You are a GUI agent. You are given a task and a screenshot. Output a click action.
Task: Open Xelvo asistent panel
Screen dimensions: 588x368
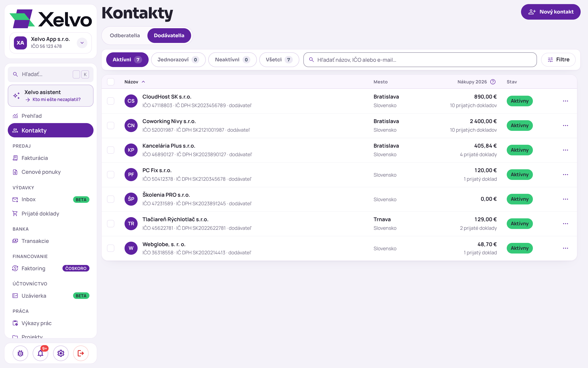tap(51, 96)
